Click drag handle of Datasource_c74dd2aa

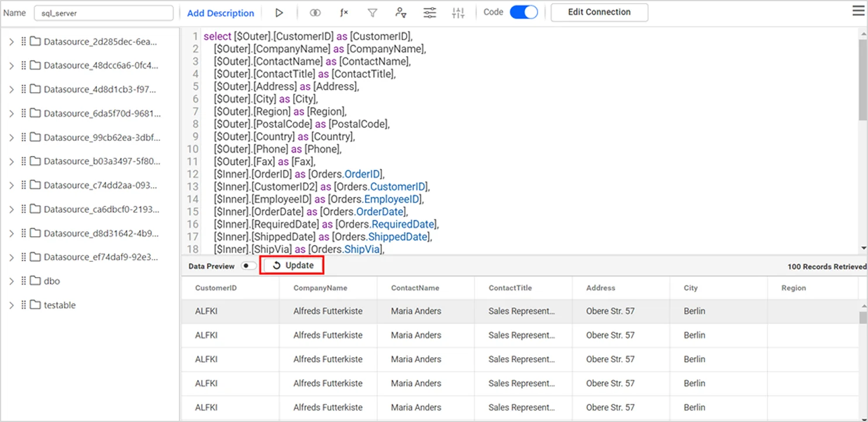(x=24, y=185)
